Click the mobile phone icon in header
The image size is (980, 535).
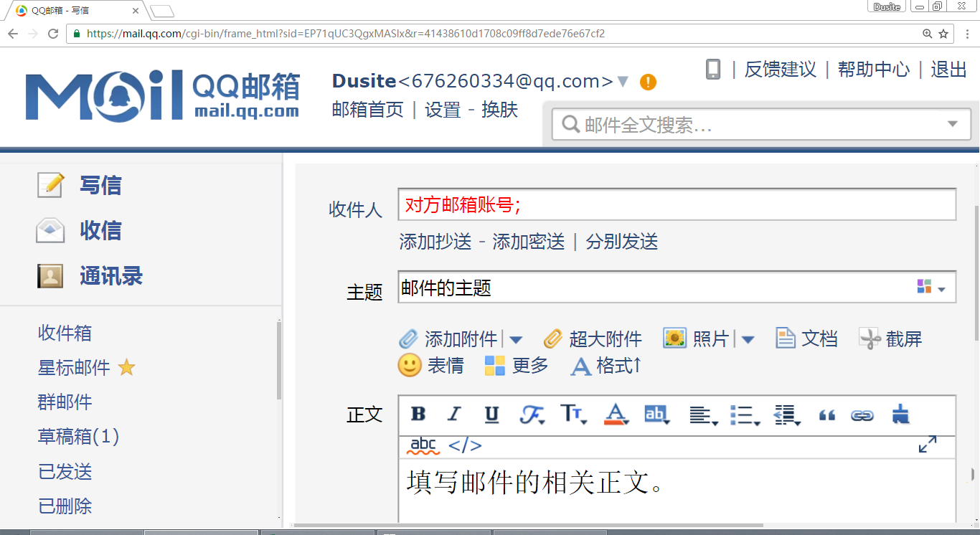click(x=713, y=69)
